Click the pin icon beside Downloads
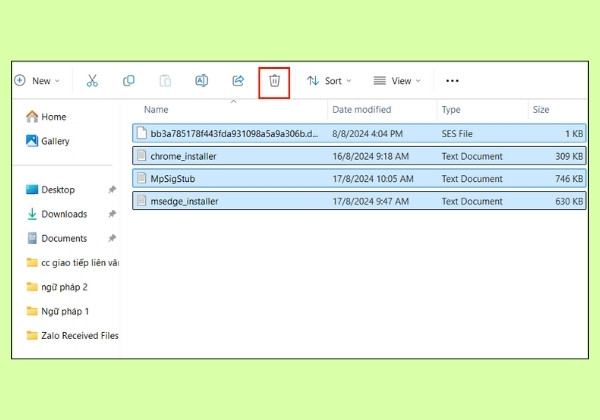Image resolution: width=600 pixels, height=420 pixels. click(x=112, y=214)
